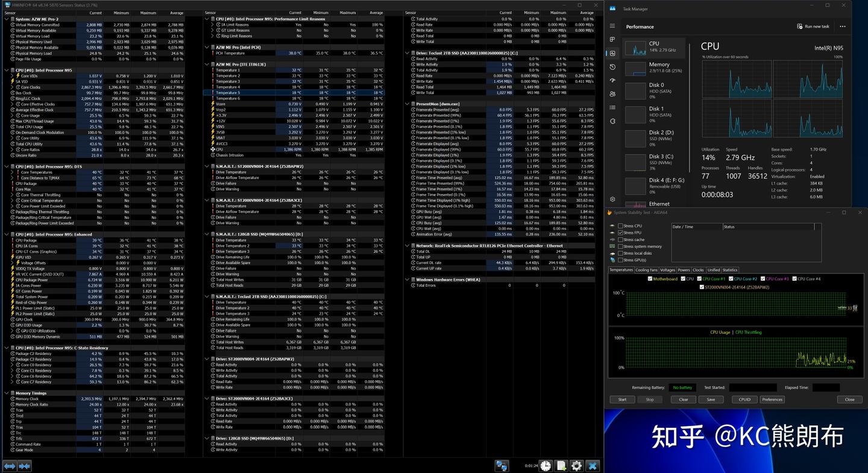Open HWiNFO sensor settings gear

577,466
